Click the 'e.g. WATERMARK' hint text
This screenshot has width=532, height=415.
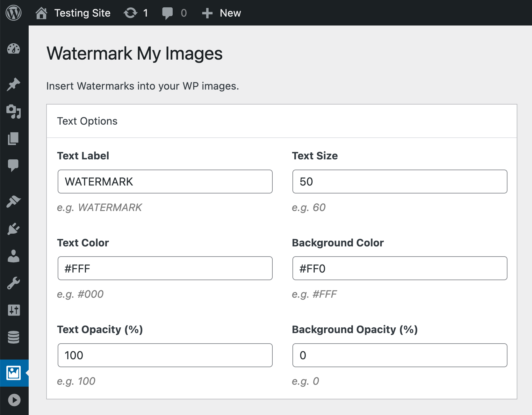click(x=99, y=208)
